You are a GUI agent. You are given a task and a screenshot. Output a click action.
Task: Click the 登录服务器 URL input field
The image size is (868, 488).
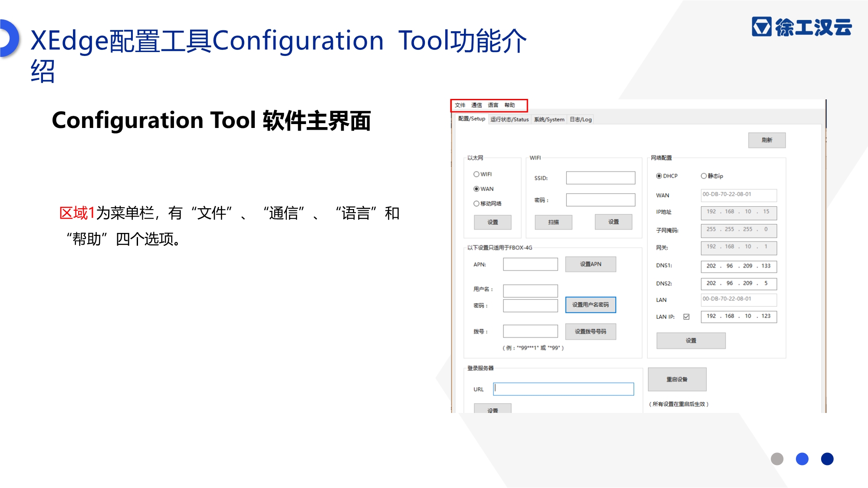point(564,389)
